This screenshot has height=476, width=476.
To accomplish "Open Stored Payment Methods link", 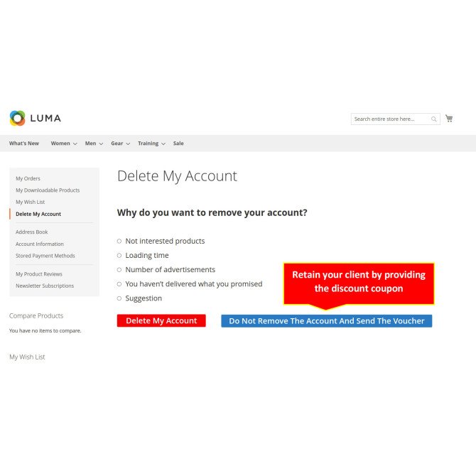I will (x=45, y=256).
